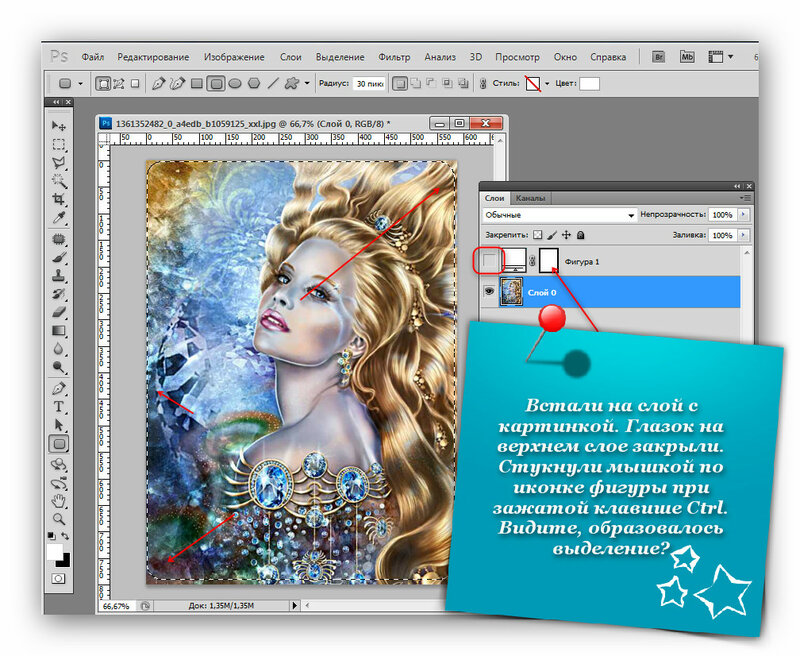Hide layer Слой 0 with eye icon

(x=489, y=291)
